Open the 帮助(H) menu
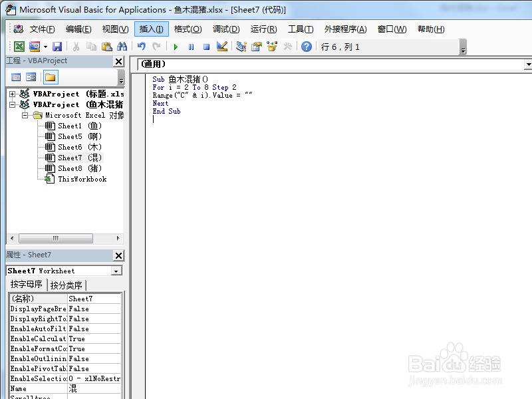Screen dimensions: 532x399 pyautogui.click(x=431, y=29)
